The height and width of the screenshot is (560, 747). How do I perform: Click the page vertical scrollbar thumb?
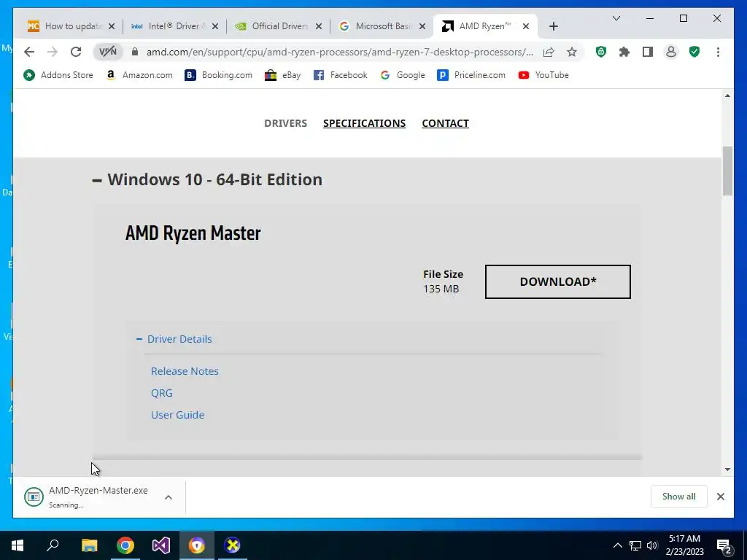(x=727, y=171)
